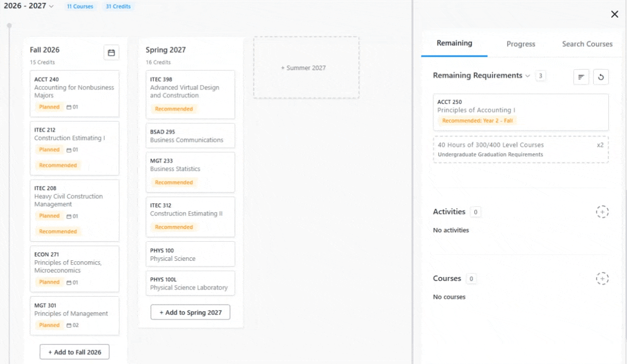The image size is (627, 364).
Task: Click the Recommended tag on ITEC 208
Action: coord(58,232)
